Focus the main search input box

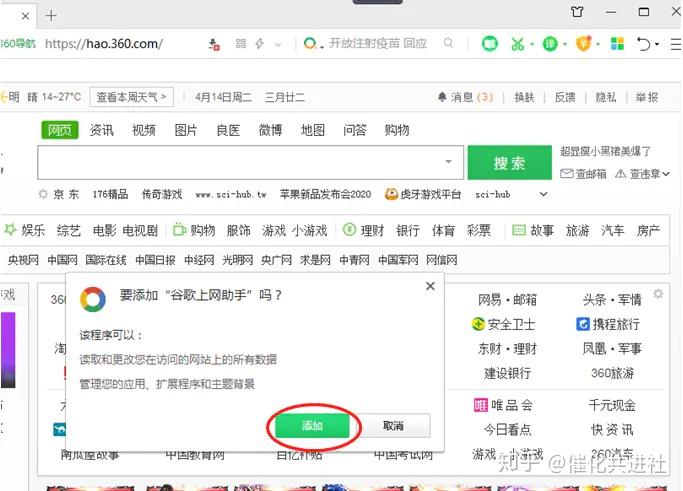coord(250,163)
